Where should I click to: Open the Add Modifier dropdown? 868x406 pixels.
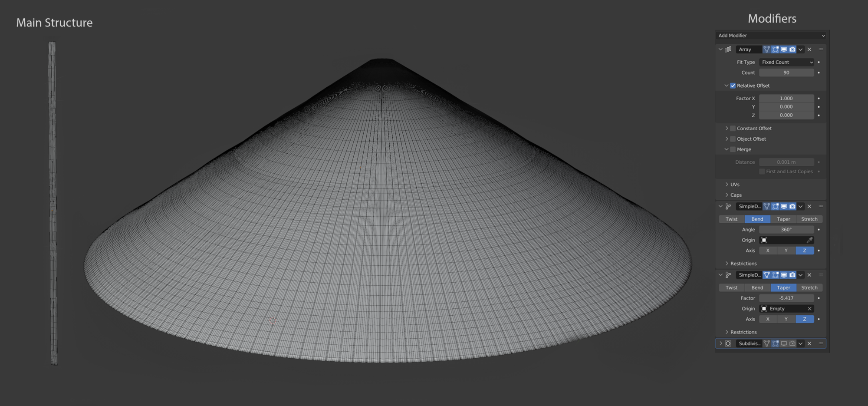click(772, 36)
